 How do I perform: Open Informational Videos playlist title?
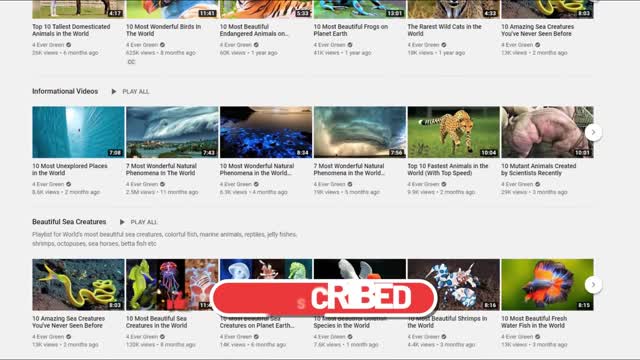point(65,91)
